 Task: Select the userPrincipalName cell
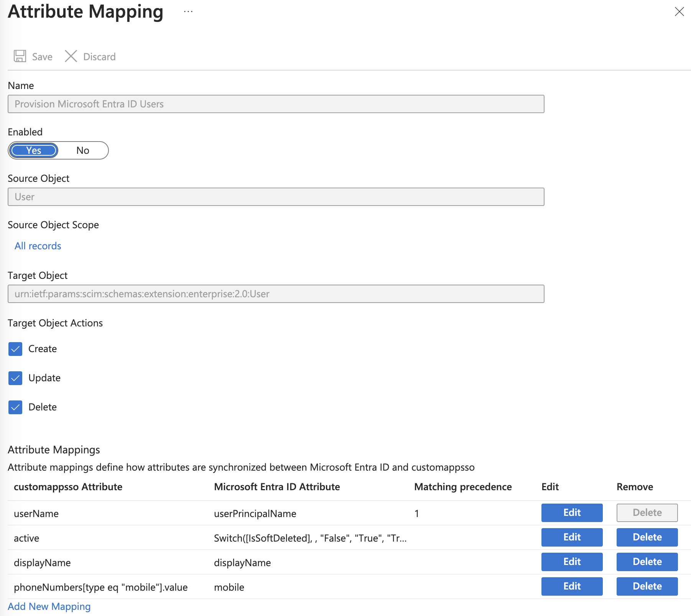point(255,514)
